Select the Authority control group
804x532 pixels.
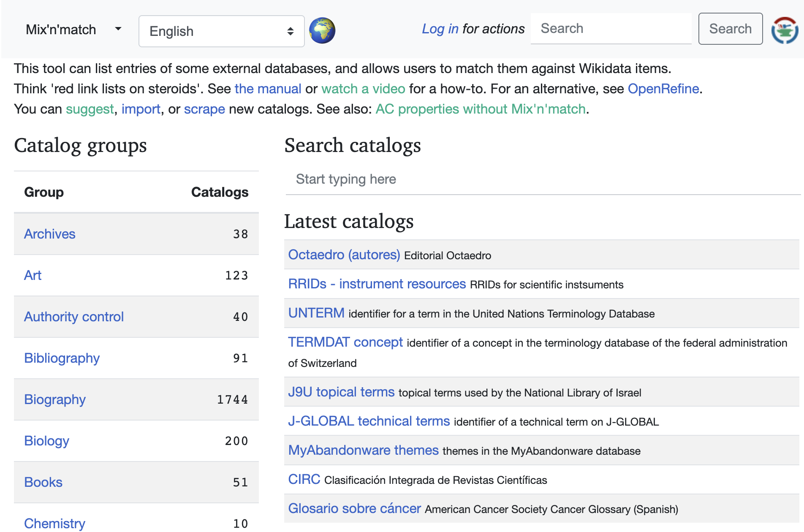tap(74, 317)
